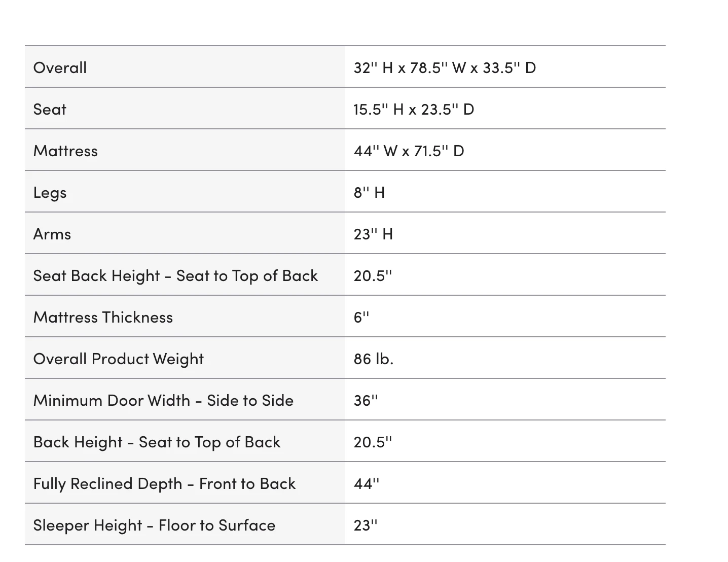This screenshot has height=562, width=728.
Task: Select Fully Reclined Depth - Front to Back label
Action: tap(164, 483)
